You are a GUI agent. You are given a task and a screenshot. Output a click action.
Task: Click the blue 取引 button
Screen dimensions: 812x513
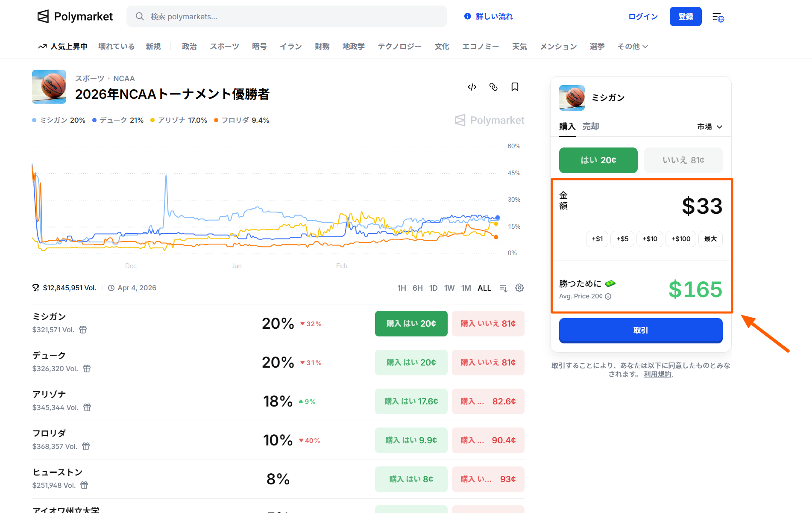click(x=640, y=330)
